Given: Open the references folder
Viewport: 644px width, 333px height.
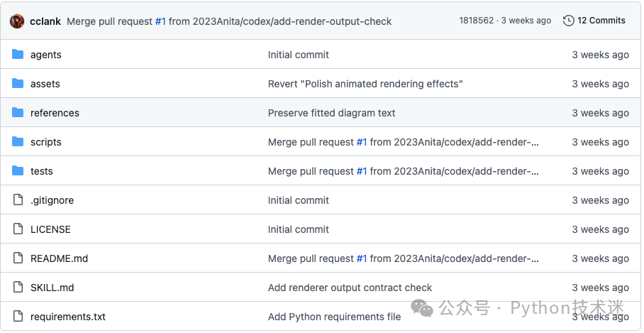Looking at the screenshot, I should 55,113.
